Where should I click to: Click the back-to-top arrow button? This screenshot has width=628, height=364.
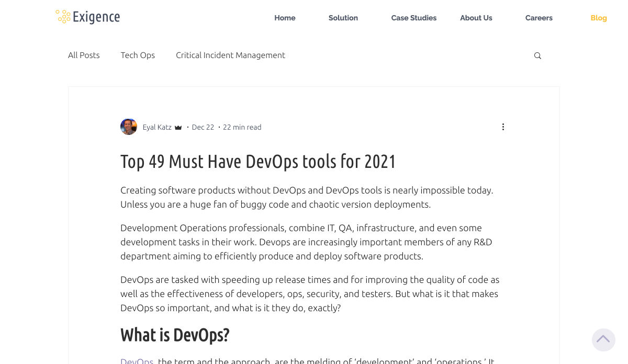coord(603,339)
